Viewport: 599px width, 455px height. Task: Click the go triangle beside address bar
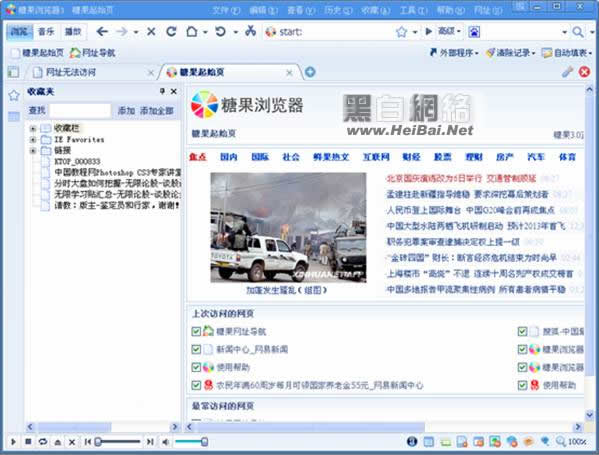click(429, 31)
